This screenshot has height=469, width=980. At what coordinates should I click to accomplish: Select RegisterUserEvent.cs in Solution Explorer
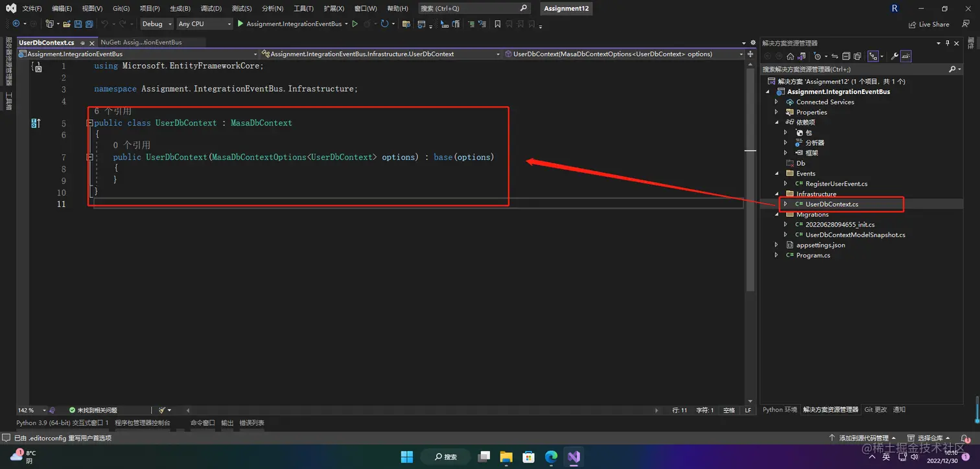click(836, 183)
